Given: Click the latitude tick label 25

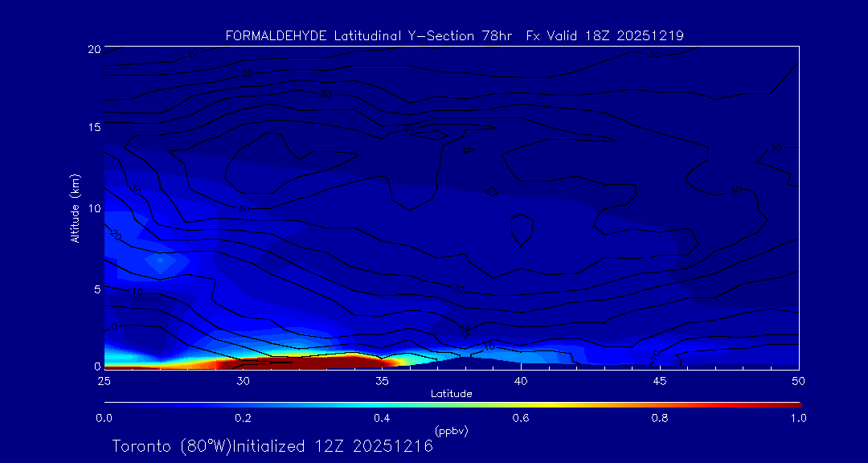Looking at the screenshot, I should pyautogui.click(x=104, y=381).
